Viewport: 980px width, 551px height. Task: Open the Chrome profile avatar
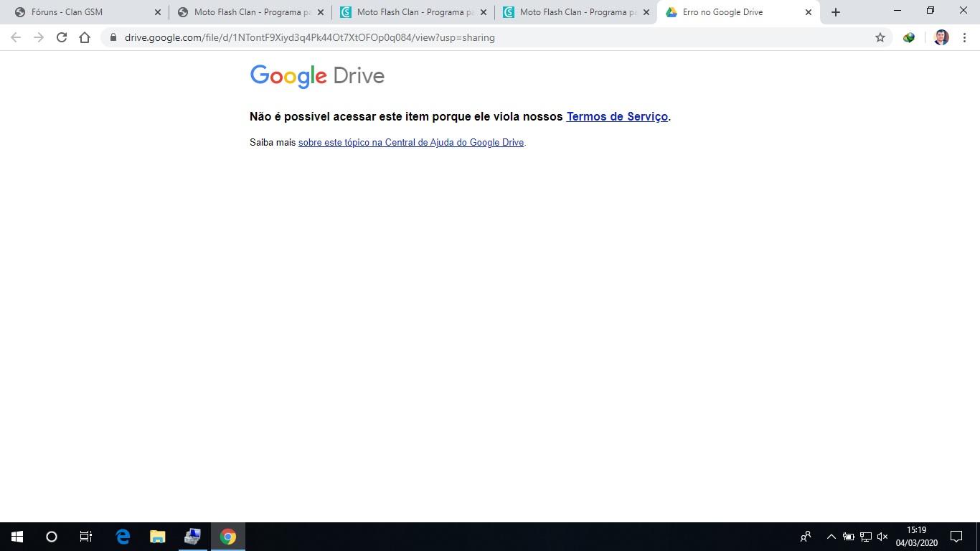coord(941,37)
